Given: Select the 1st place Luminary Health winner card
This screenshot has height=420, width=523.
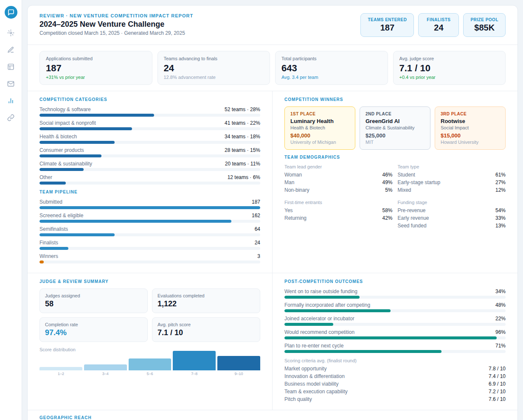Looking at the screenshot, I should 320,128.
